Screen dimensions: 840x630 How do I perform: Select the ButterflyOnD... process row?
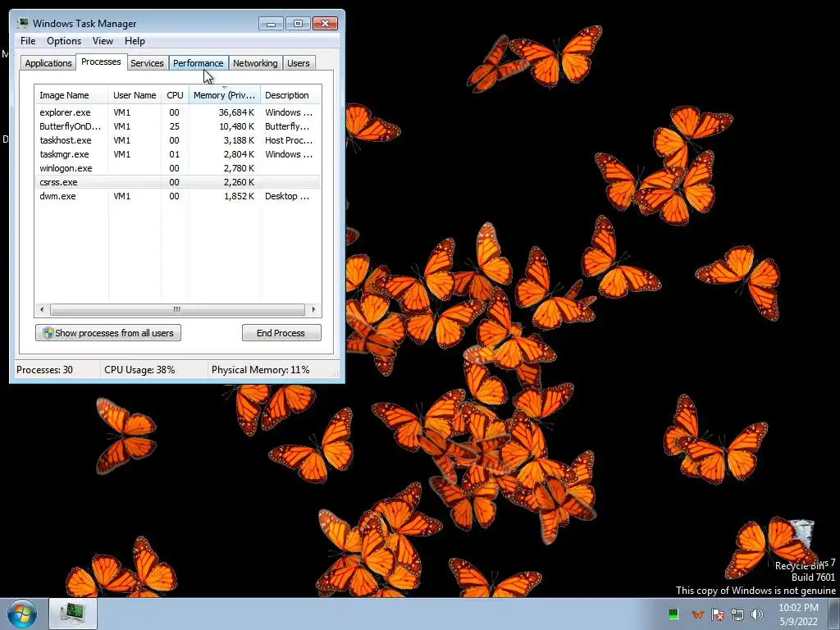click(178, 126)
